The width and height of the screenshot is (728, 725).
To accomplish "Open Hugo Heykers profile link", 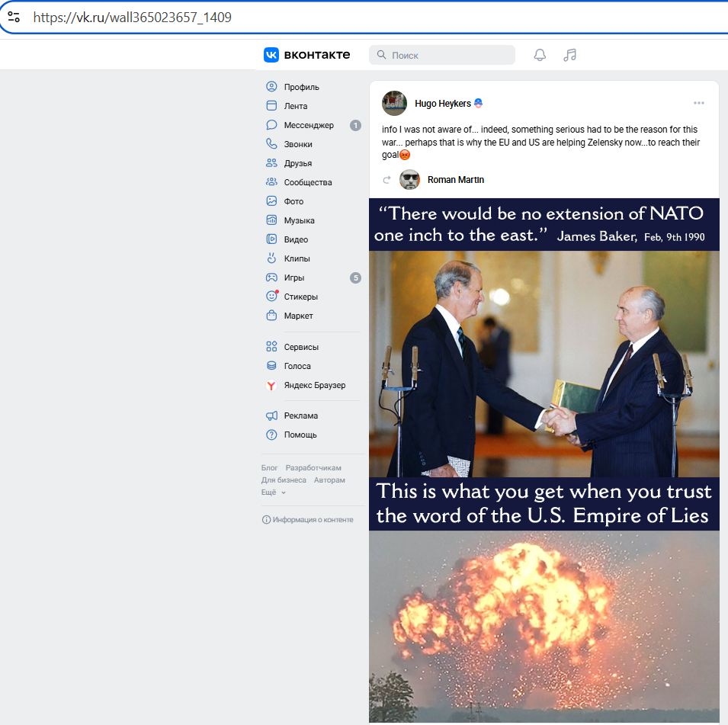I will point(442,103).
